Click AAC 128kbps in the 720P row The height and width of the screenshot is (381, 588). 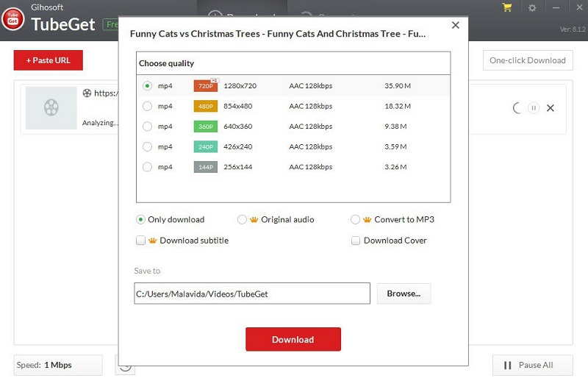[310, 86]
